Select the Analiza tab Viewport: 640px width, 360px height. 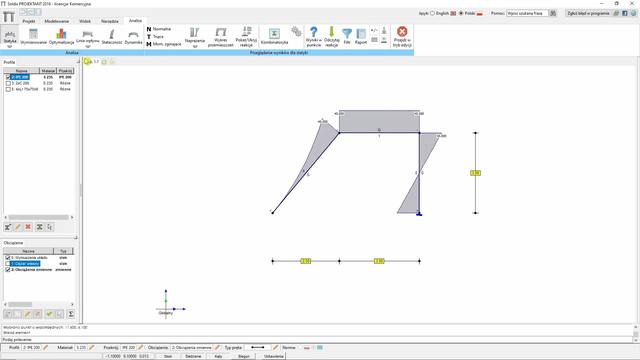coord(135,20)
